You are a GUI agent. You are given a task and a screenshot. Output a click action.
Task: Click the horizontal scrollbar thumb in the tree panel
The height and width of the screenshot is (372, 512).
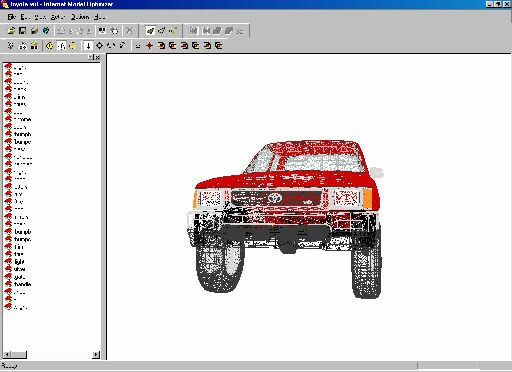(19, 354)
